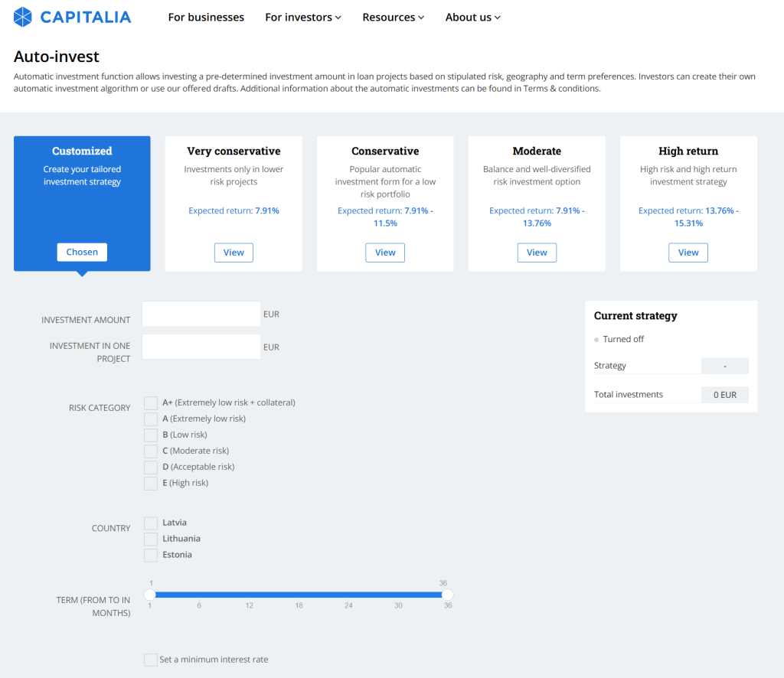Select Lithuania as a country
The image size is (784, 678).
coord(150,539)
